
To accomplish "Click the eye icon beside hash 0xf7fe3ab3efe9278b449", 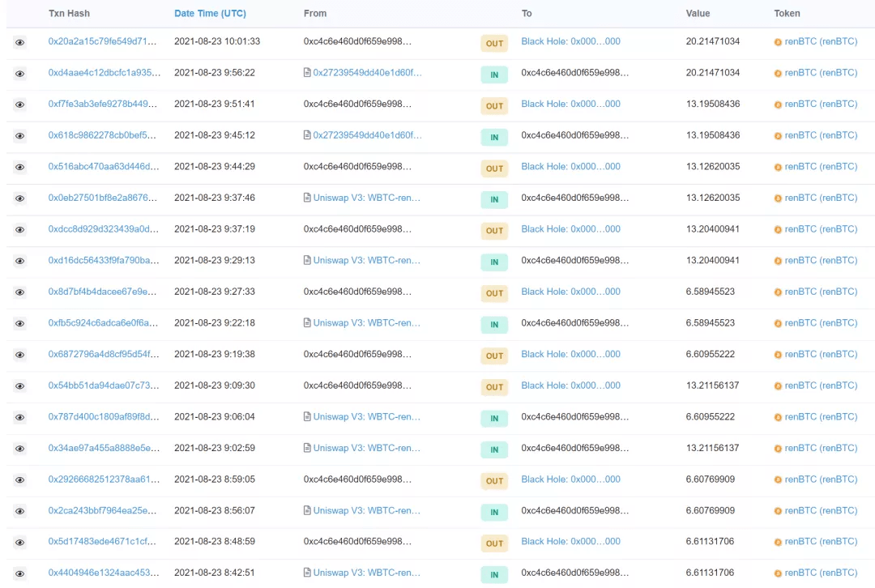I will click(19, 104).
